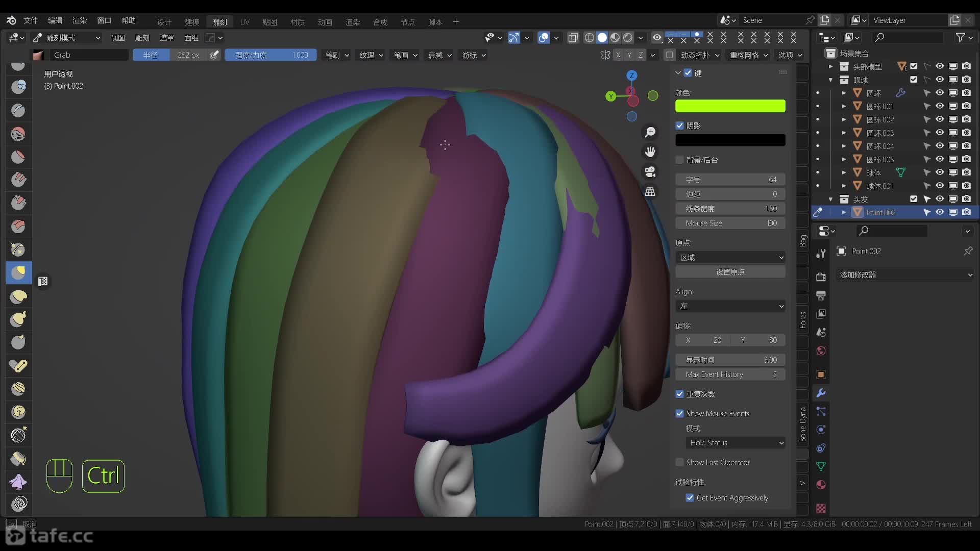Open the 遮罩 header menu
980x551 pixels.
[x=166, y=38]
